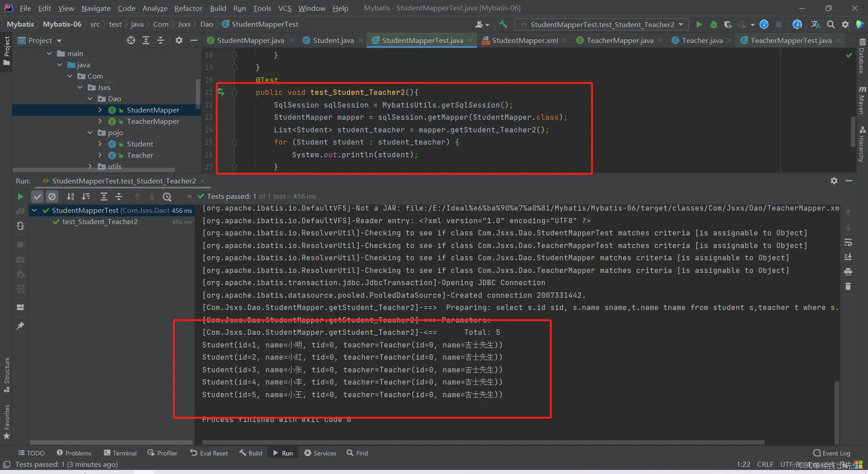Run with coverage from the toolbar
The width and height of the screenshot is (868, 474).
click(727, 24)
